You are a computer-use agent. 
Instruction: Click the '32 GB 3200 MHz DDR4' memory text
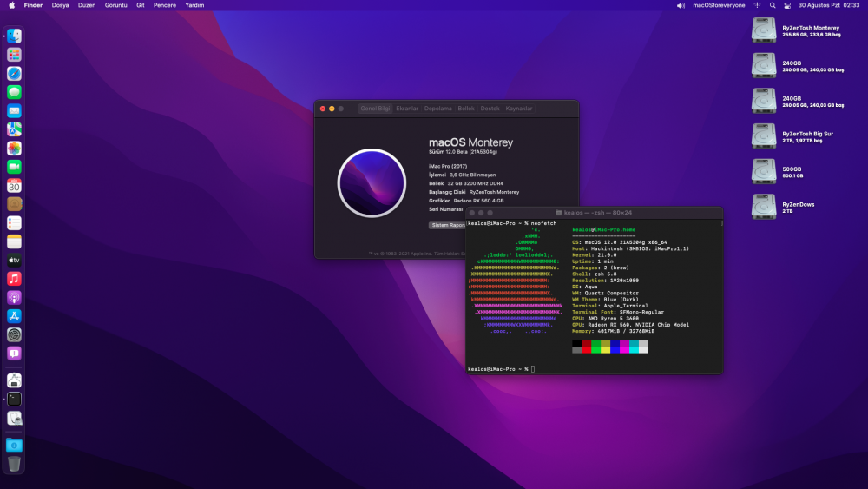tap(475, 183)
